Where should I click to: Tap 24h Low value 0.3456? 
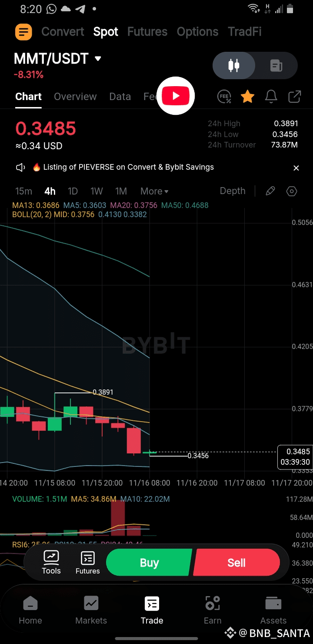[x=285, y=134]
